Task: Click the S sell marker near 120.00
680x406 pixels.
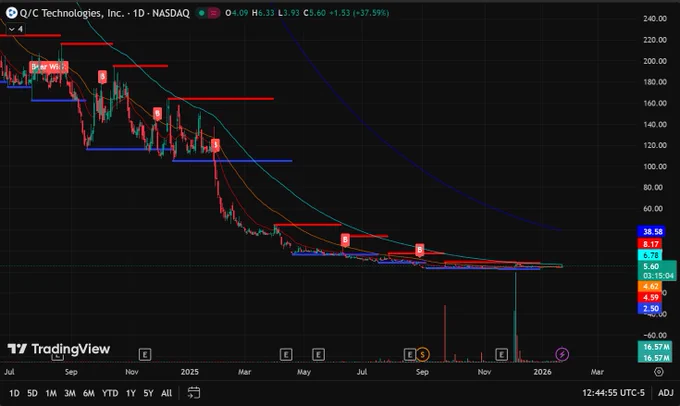Action: [215, 145]
